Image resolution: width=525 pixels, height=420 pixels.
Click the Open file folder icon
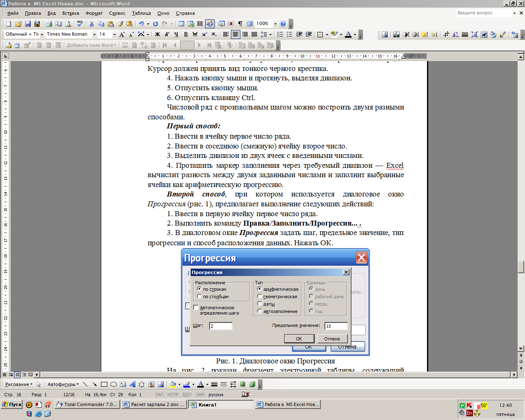pyautogui.click(x=18, y=24)
